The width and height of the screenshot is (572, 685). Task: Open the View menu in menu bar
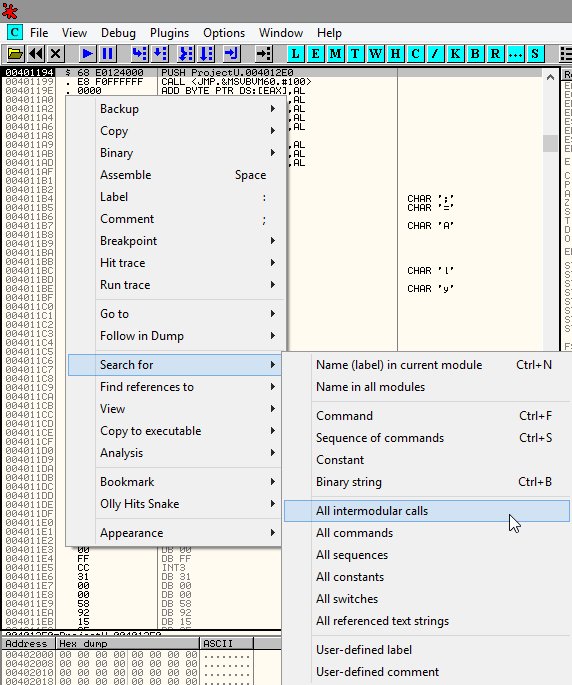[x=74, y=33]
